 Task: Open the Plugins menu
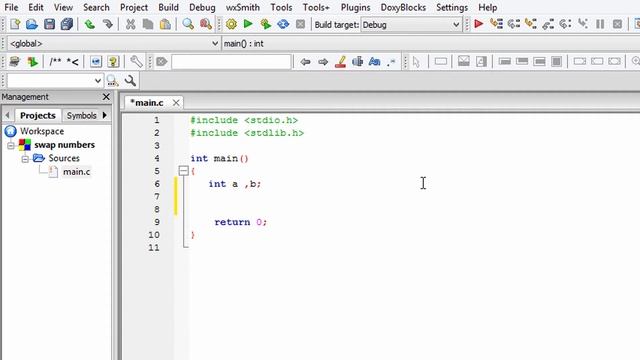[356, 7]
